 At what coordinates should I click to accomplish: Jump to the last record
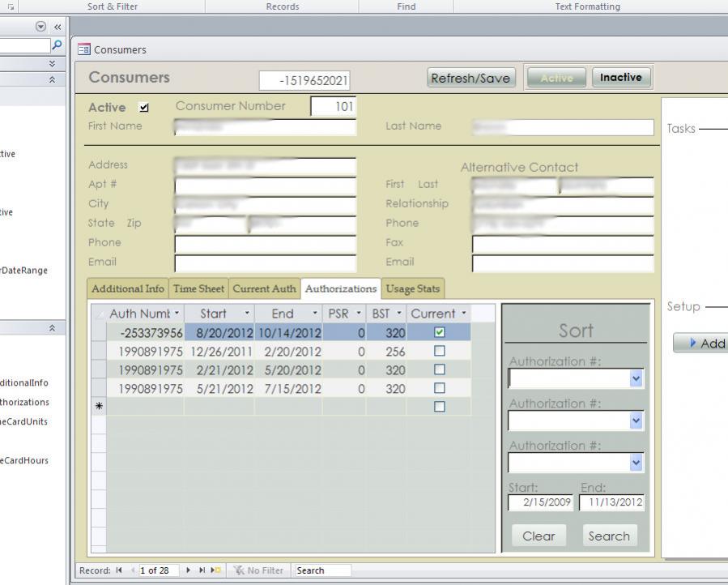202,570
